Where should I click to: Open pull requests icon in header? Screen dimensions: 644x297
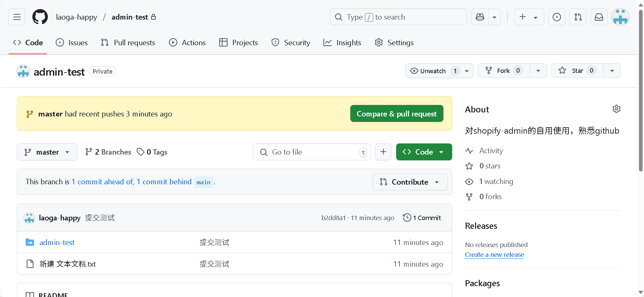click(x=578, y=17)
